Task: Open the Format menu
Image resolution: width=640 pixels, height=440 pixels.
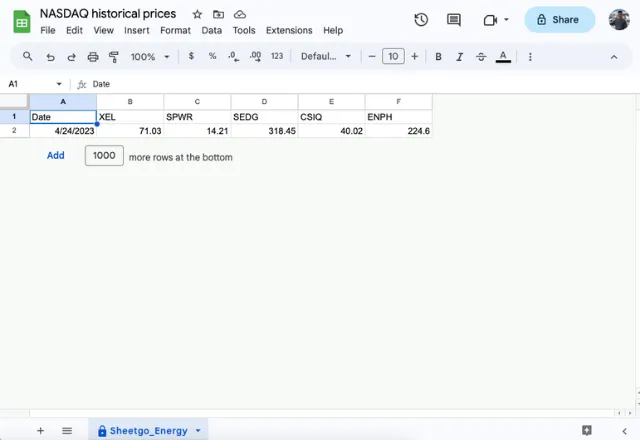Action: [x=175, y=30]
